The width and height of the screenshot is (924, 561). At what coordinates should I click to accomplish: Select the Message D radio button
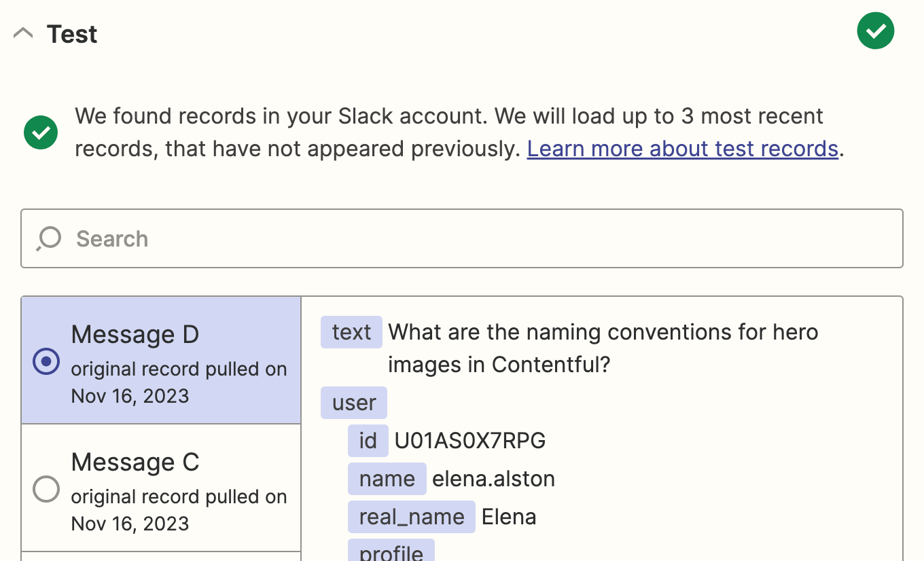click(46, 361)
